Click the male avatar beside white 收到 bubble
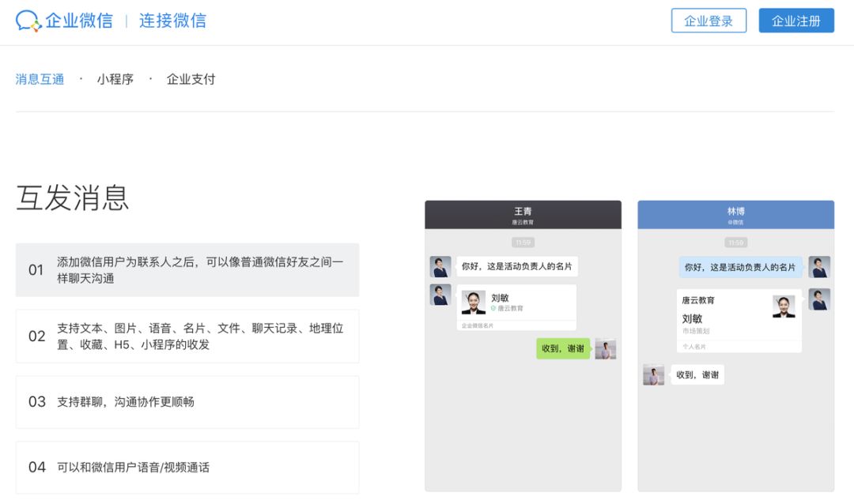854x504 pixels. 654,375
